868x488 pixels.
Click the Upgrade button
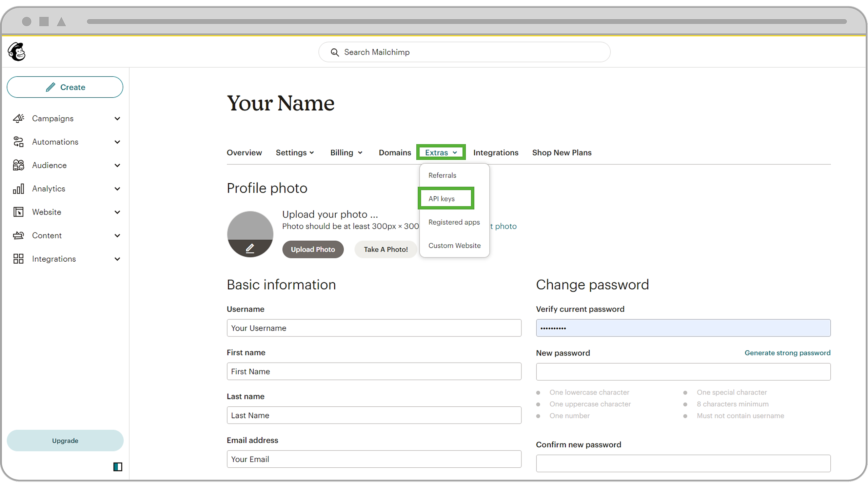(65, 441)
